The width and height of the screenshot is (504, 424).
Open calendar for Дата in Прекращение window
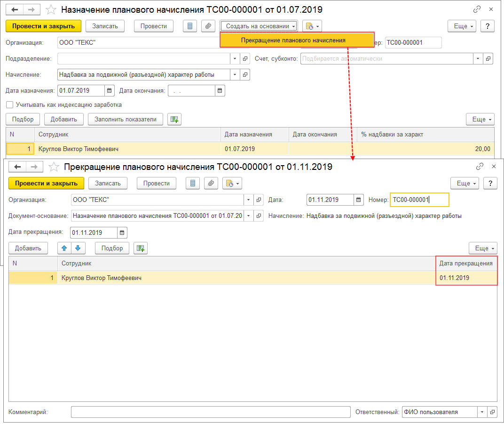359,200
